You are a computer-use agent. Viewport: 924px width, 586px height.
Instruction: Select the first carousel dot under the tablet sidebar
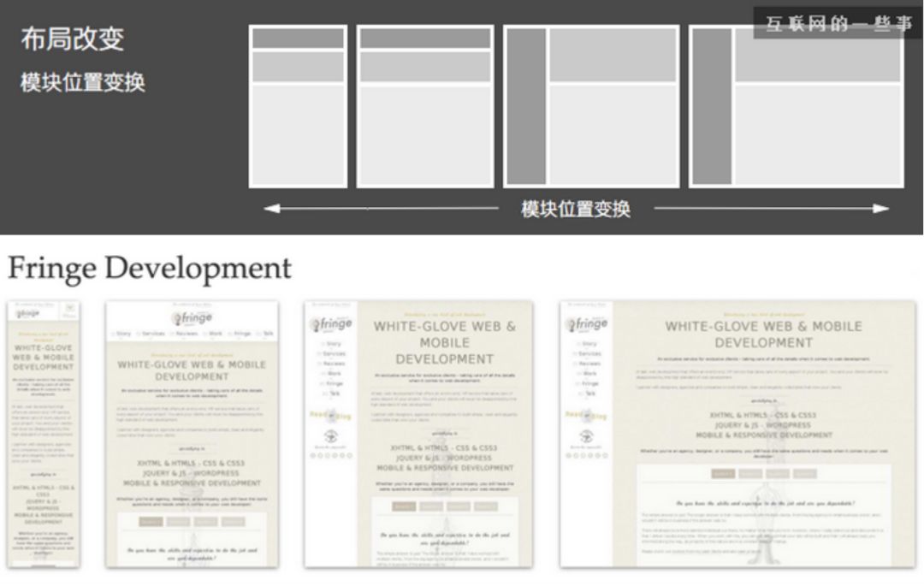313,453
